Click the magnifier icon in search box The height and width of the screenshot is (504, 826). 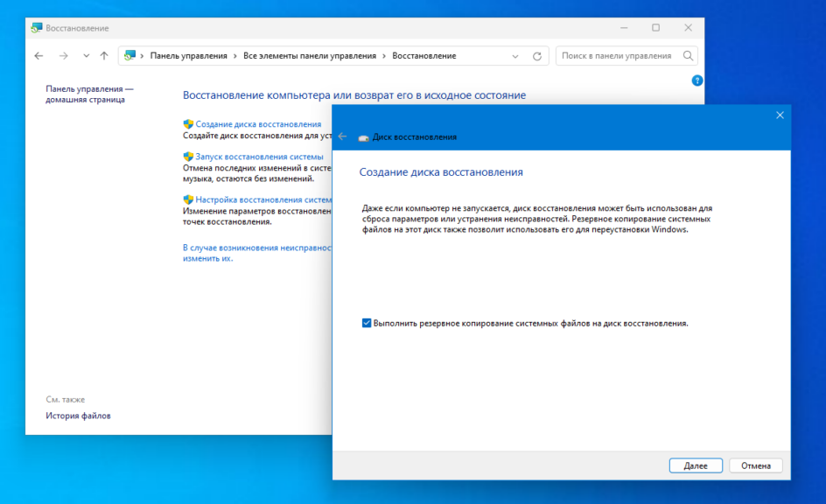(x=688, y=56)
